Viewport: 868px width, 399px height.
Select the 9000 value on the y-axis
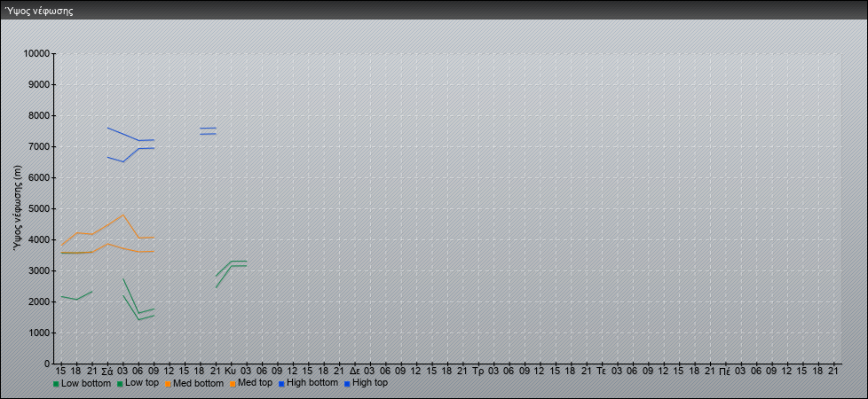(39, 84)
